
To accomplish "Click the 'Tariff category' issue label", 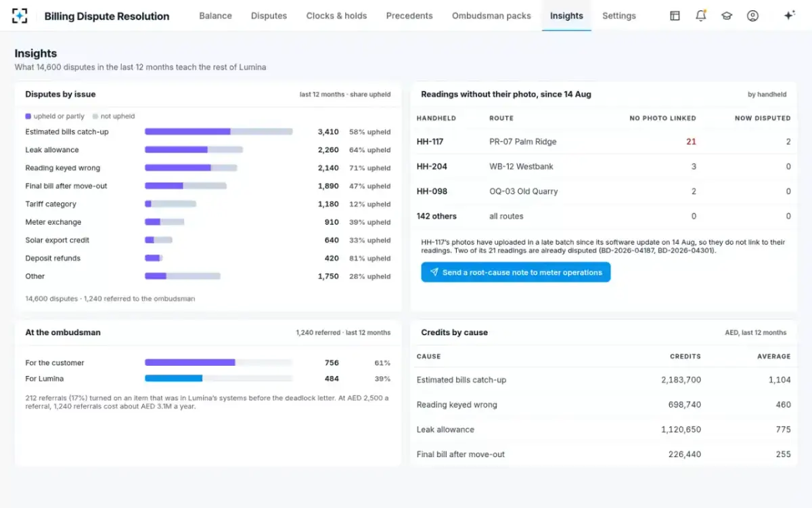I will coord(51,204).
